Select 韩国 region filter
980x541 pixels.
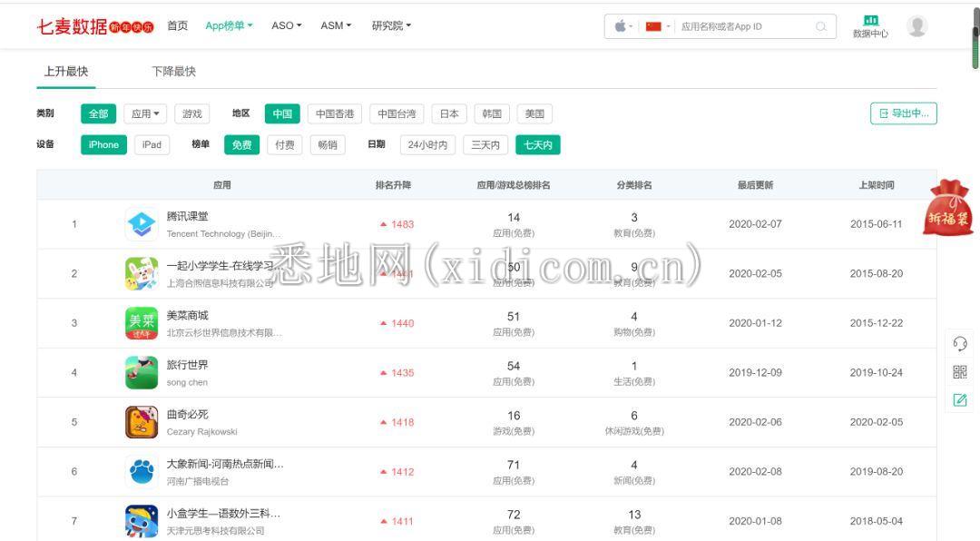tap(492, 113)
